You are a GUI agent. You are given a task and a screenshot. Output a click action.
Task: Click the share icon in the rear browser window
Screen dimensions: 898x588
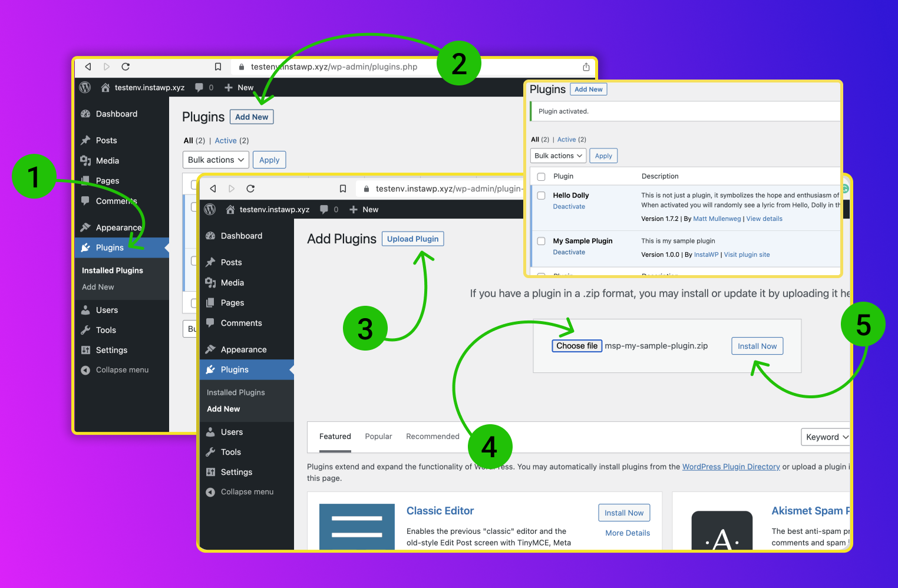click(586, 67)
